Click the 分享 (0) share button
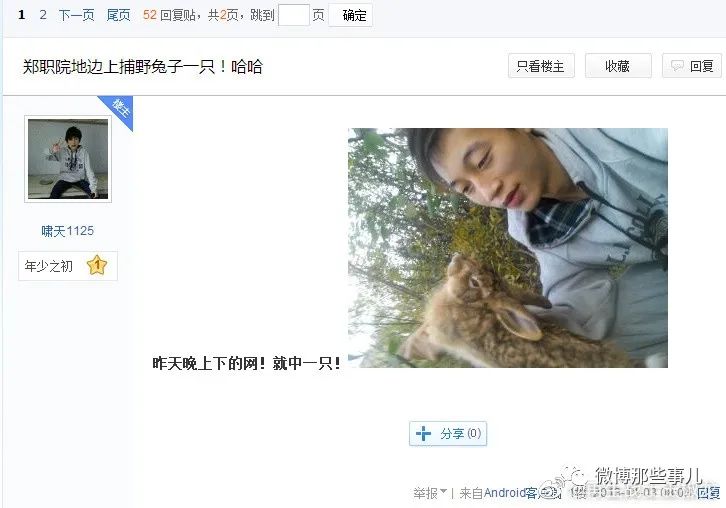 pyautogui.click(x=448, y=433)
